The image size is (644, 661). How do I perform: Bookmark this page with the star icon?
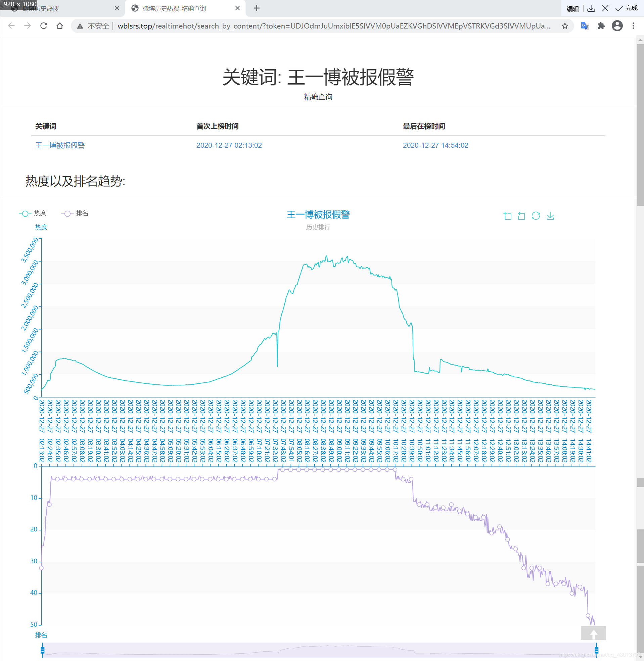[x=565, y=26]
